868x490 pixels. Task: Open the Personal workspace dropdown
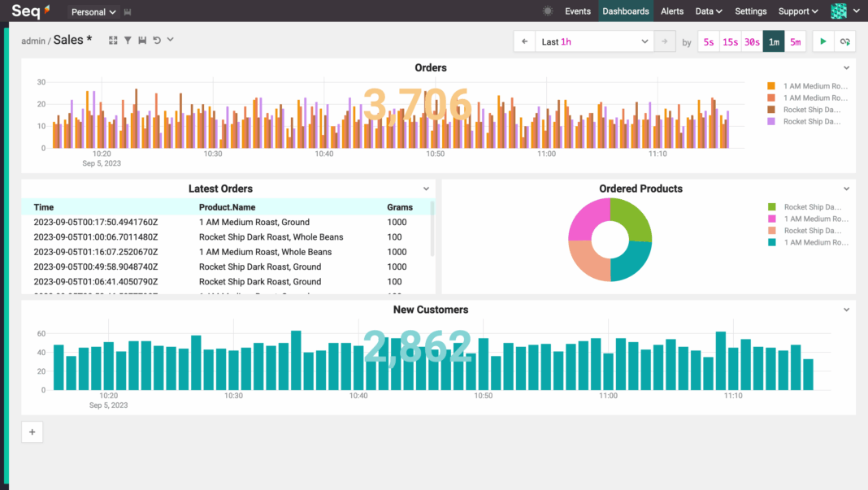click(93, 12)
